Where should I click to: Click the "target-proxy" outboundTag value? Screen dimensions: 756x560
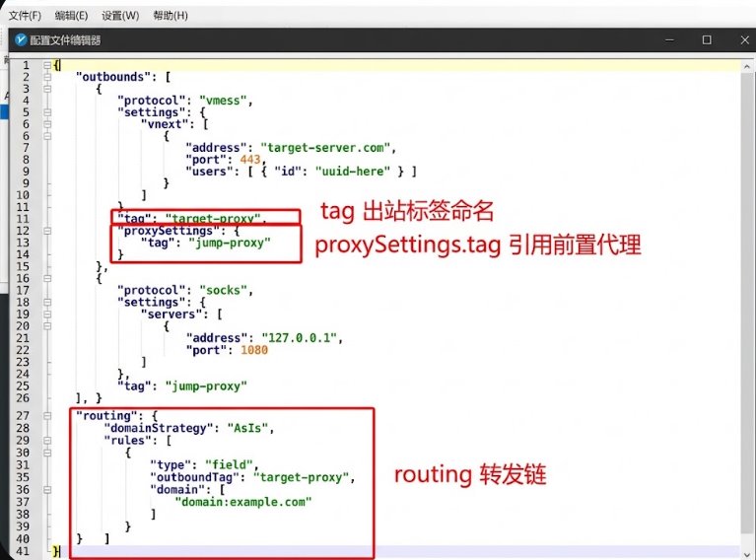(x=302, y=477)
